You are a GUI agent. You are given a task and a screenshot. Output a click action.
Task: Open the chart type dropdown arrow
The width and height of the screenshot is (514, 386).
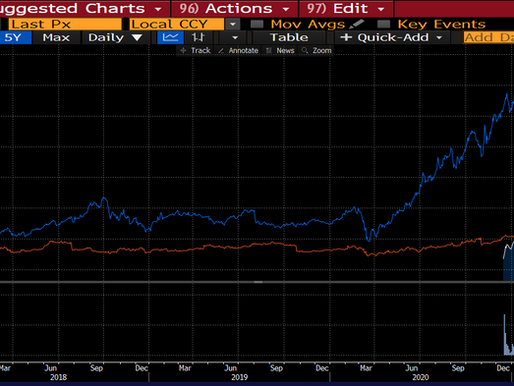click(235, 37)
